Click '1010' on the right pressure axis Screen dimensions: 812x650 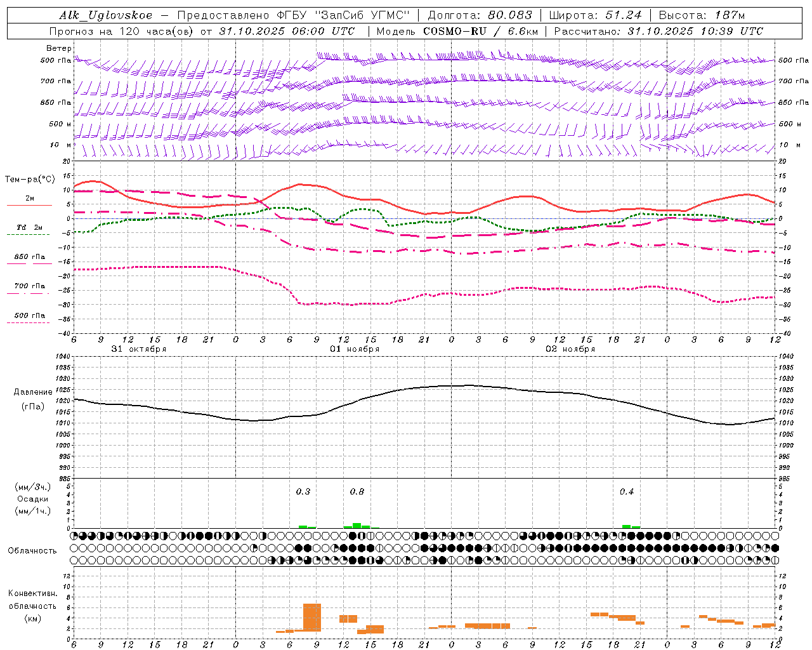(x=785, y=423)
